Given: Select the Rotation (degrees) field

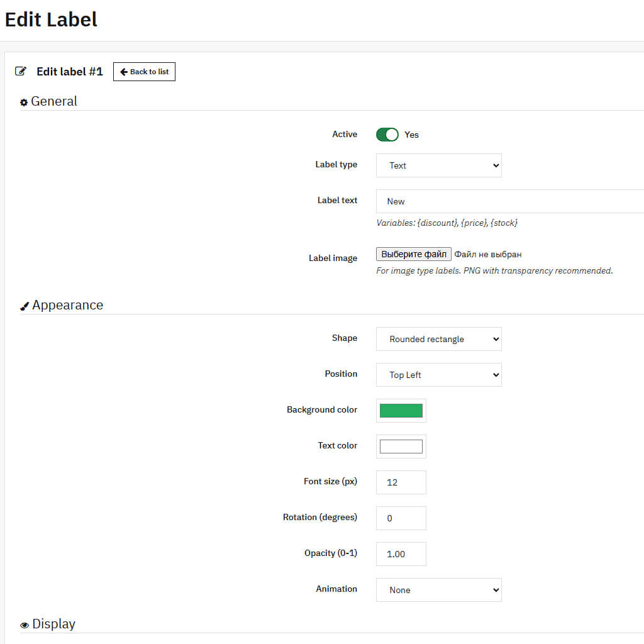Looking at the screenshot, I should coord(401,518).
